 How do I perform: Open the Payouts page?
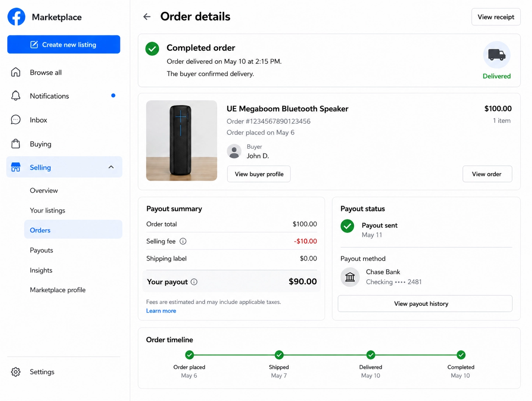41,250
